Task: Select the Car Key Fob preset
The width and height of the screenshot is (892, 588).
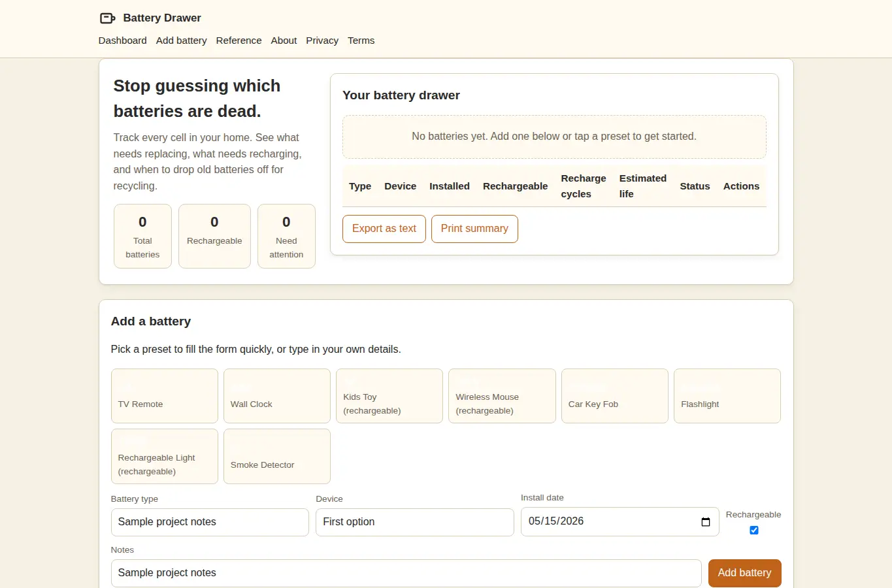Action: click(615, 396)
